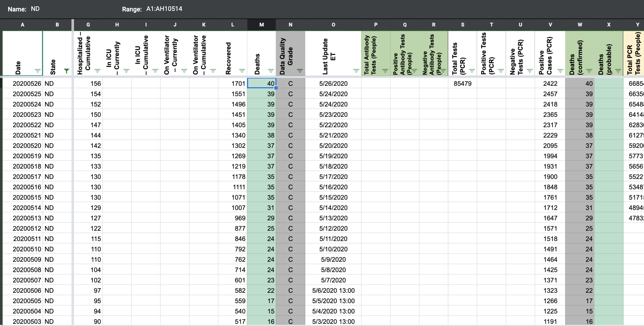Viewport: 644px width, 326px height.
Task: Select column W header
Action: pos(580,25)
